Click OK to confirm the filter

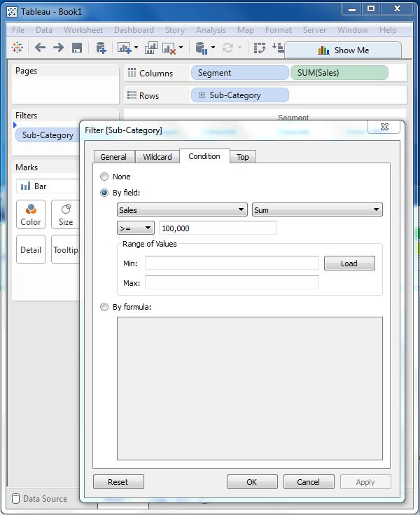point(252,482)
